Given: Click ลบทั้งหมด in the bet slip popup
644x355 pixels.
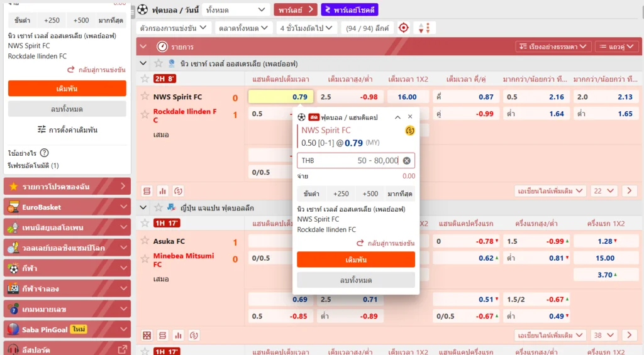Looking at the screenshot, I should coord(356,280).
